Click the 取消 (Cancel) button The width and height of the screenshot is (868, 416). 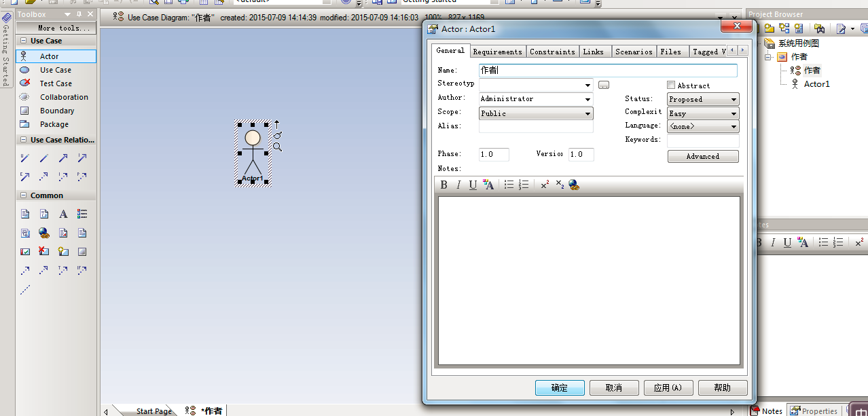point(614,387)
